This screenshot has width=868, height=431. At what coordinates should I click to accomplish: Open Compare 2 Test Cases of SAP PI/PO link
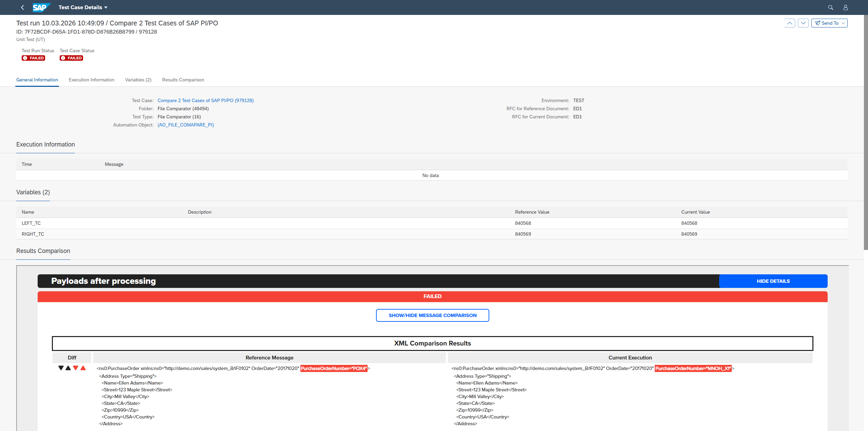coord(205,100)
